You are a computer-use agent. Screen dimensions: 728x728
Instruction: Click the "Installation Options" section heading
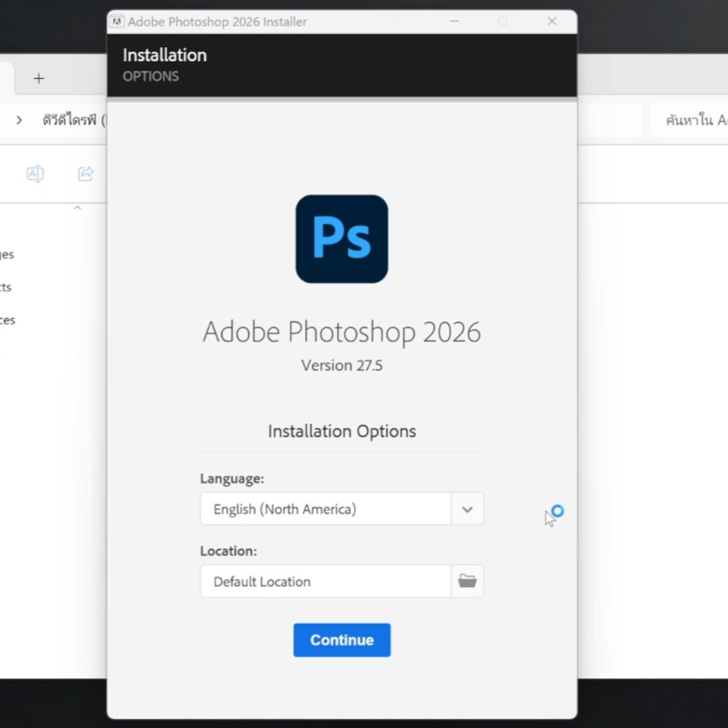tap(342, 432)
